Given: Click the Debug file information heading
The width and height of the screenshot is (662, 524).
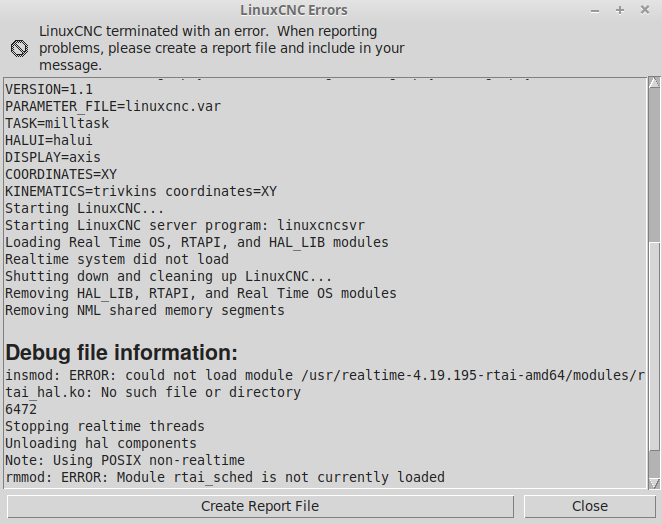Looking at the screenshot, I should coord(122,352).
